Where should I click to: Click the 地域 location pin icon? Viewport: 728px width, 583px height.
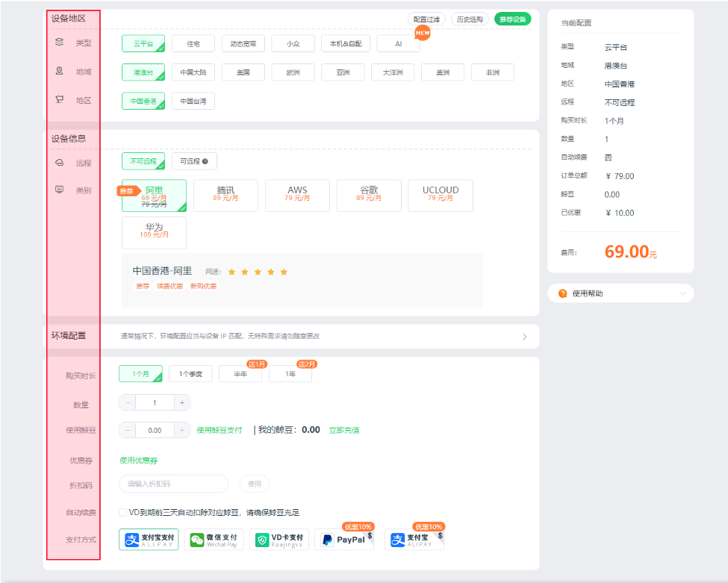coord(60,71)
